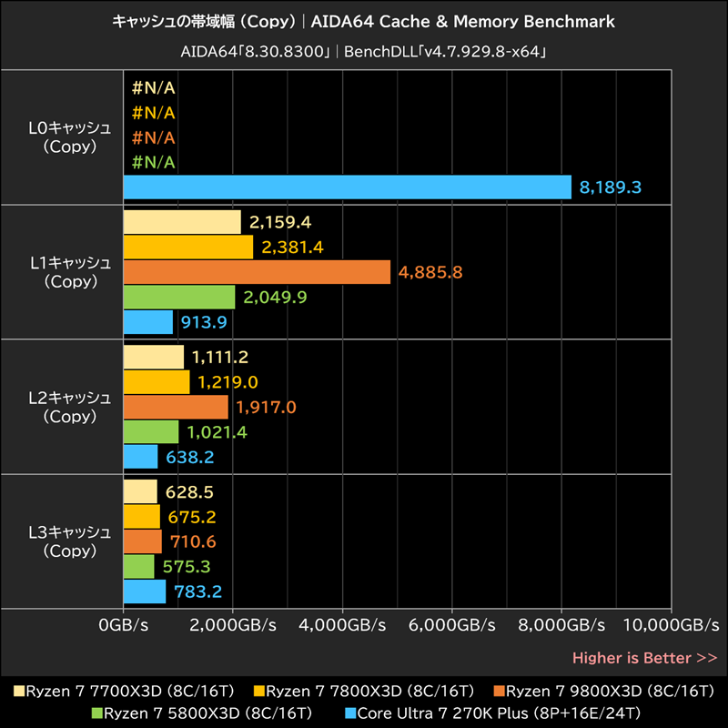728x728 pixels.
Task: Select the 638.2 blue L2 bar
Action: 140,457
